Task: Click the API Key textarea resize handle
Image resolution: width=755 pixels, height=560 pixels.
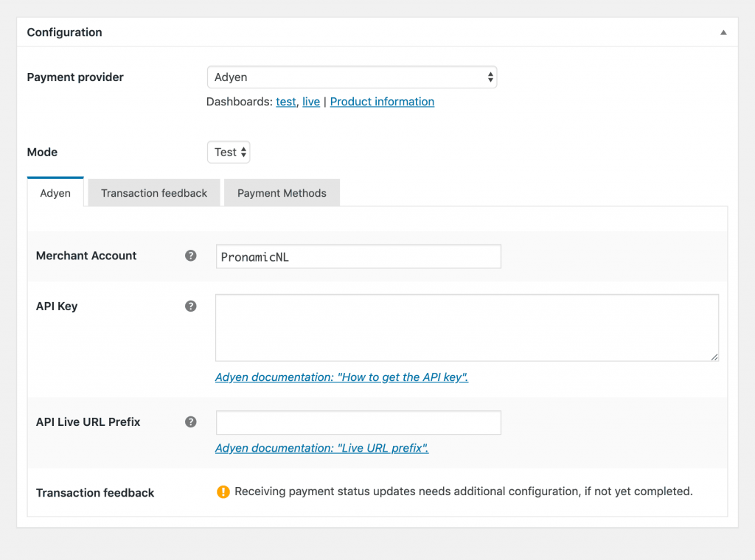Action: click(x=714, y=357)
